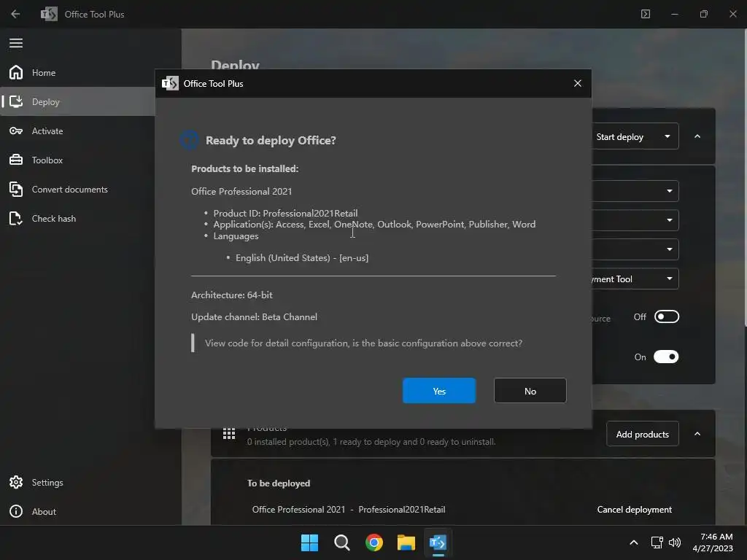Select 'Office Professional 2021 - Professional2021Retail' row
Screen dimensions: 747x560
click(349, 510)
